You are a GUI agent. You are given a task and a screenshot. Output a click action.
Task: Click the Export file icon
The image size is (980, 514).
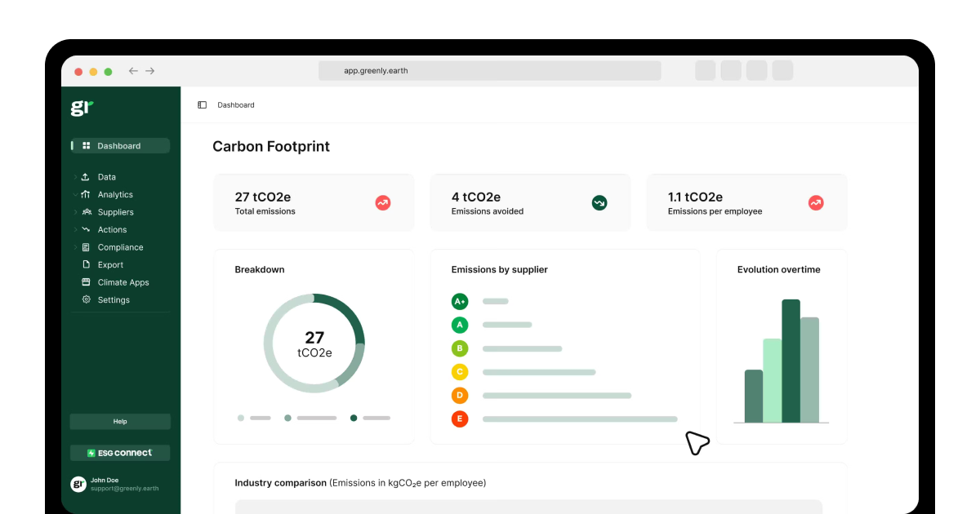coord(86,264)
